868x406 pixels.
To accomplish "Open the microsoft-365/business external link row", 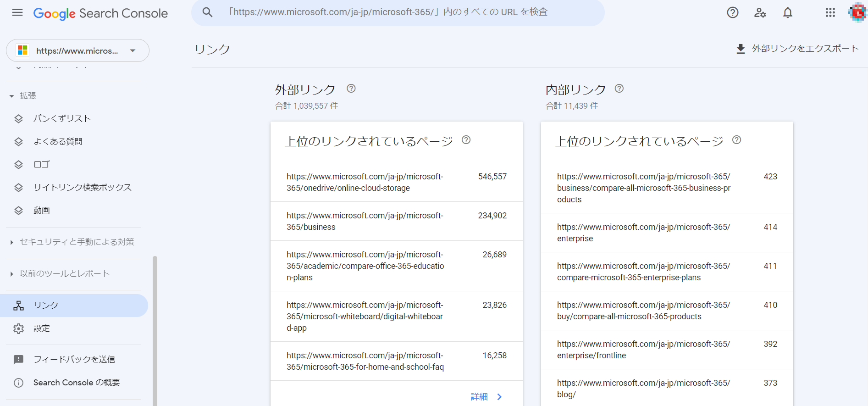I will pyautogui.click(x=397, y=221).
